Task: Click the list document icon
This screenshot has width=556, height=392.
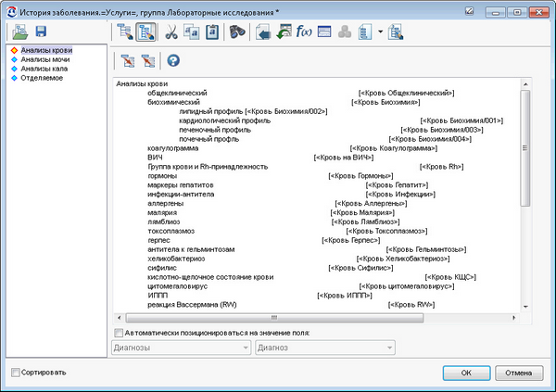Action: pos(365,32)
